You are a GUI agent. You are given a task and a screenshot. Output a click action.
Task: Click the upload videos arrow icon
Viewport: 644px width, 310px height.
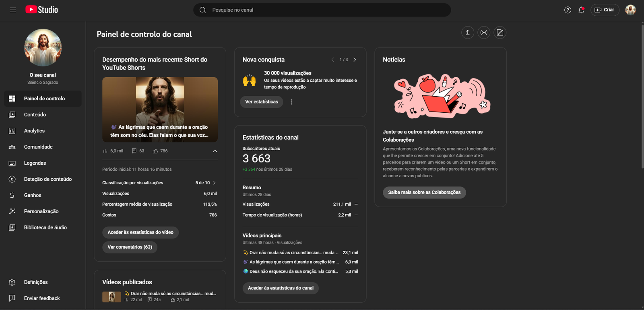tap(467, 33)
